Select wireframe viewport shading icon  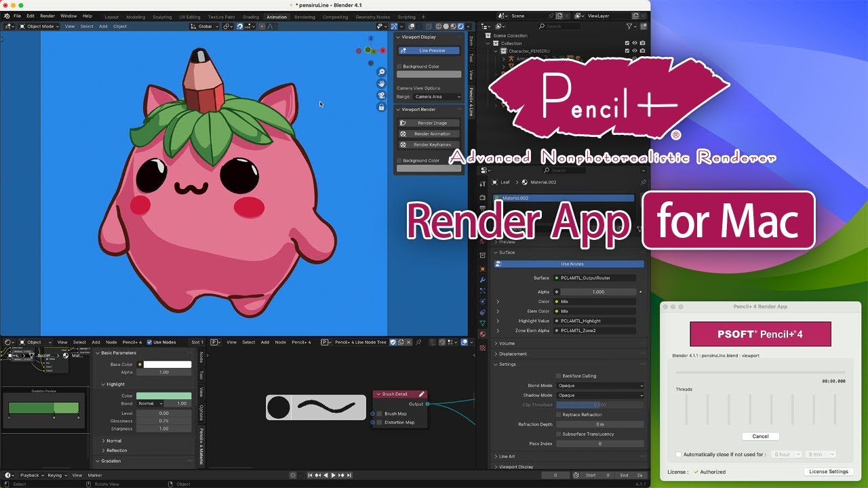coord(440,26)
